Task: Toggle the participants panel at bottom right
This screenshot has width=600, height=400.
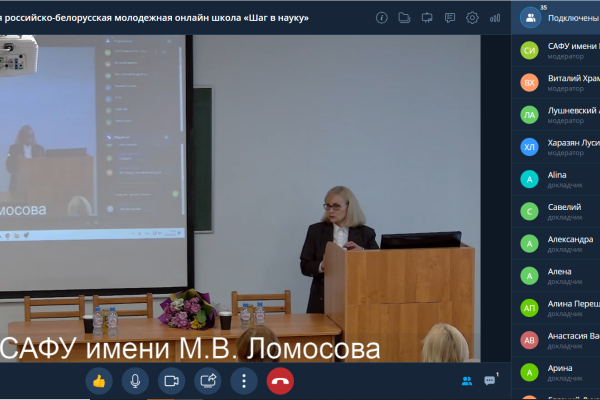Action: pos(466,380)
